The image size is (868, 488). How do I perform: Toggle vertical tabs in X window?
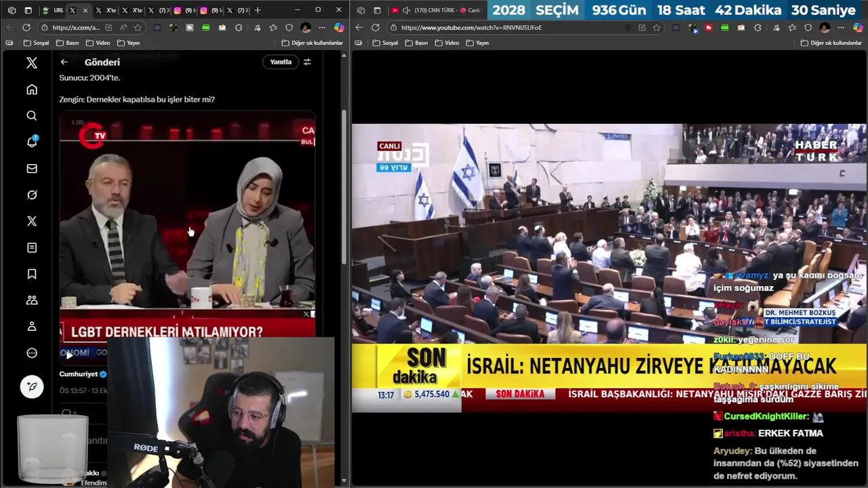[28, 10]
